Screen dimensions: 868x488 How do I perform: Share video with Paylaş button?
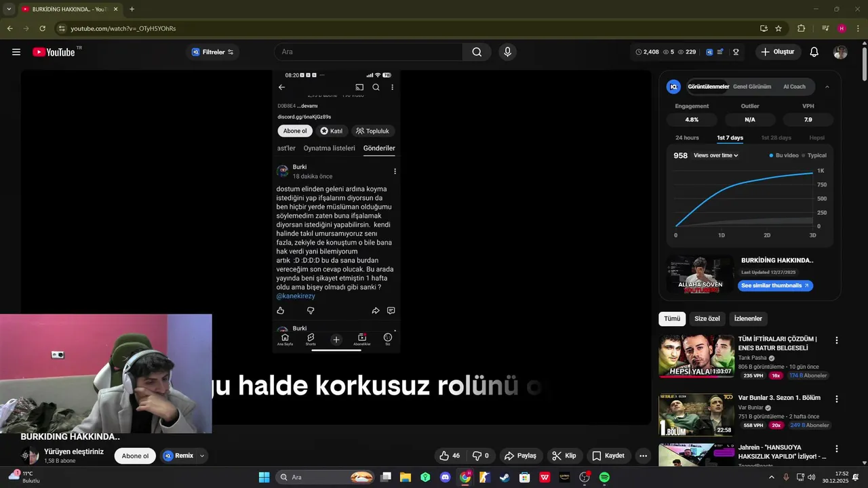tap(520, 455)
